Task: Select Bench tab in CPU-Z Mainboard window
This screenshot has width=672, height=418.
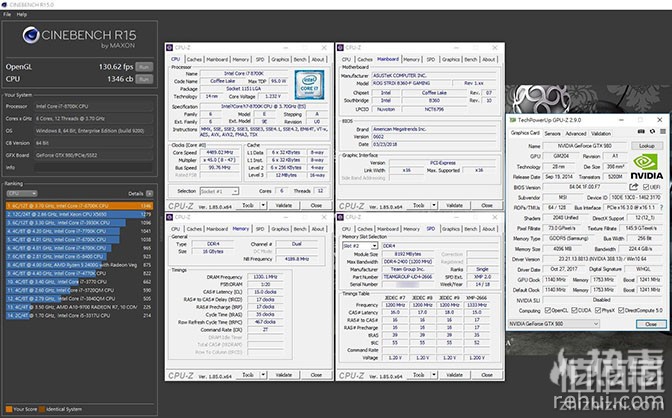Action: (471, 60)
